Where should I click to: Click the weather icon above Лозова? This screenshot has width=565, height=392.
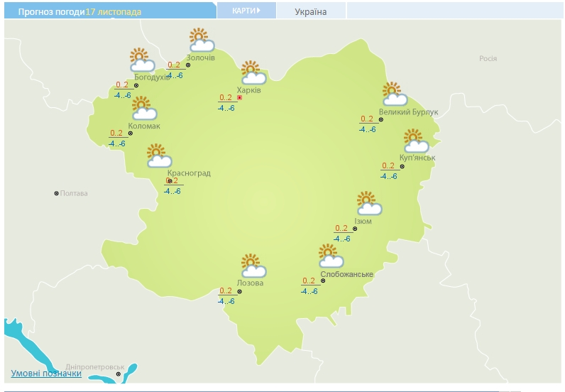tap(252, 266)
